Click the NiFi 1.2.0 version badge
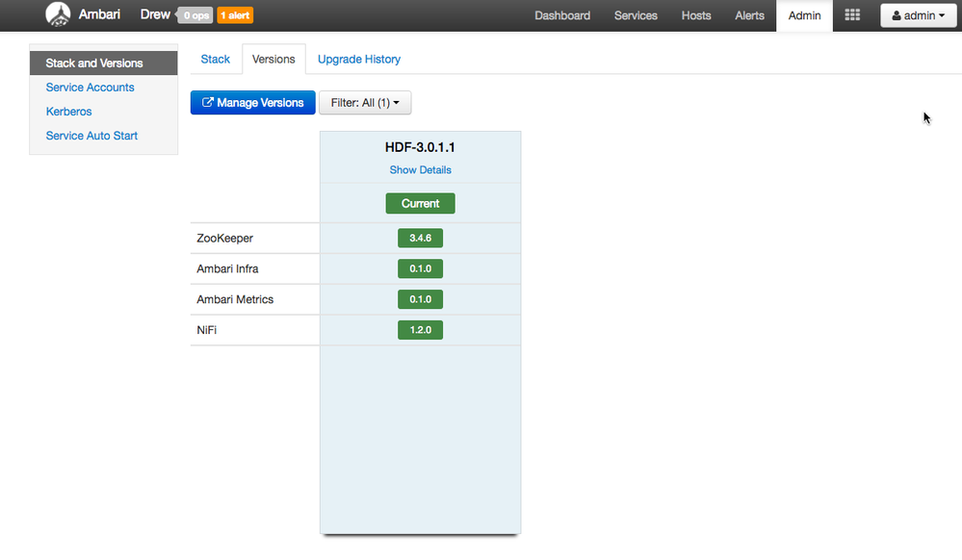 tap(420, 330)
